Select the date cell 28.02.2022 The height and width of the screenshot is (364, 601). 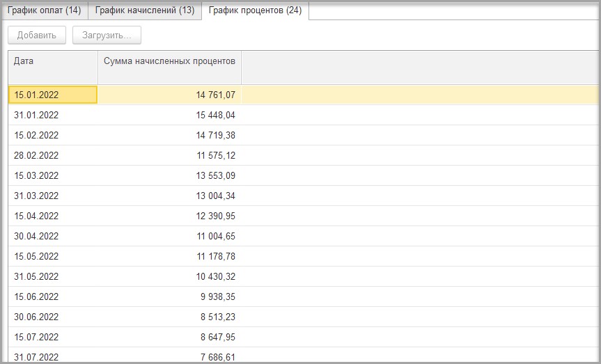point(53,156)
